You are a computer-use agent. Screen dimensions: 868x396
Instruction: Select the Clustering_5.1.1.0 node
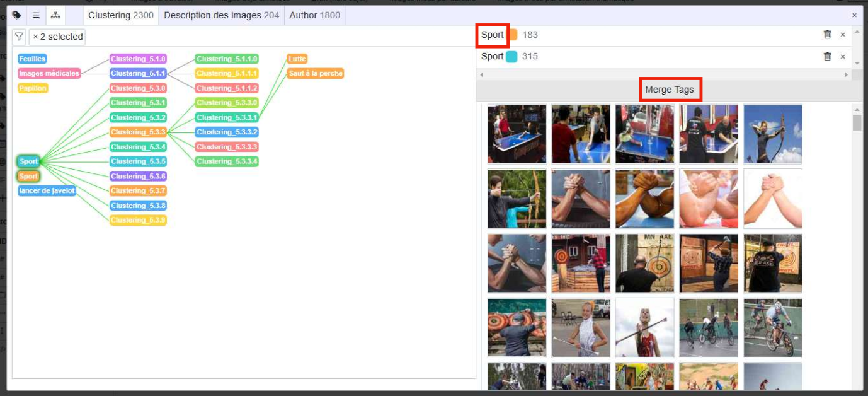click(x=227, y=59)
